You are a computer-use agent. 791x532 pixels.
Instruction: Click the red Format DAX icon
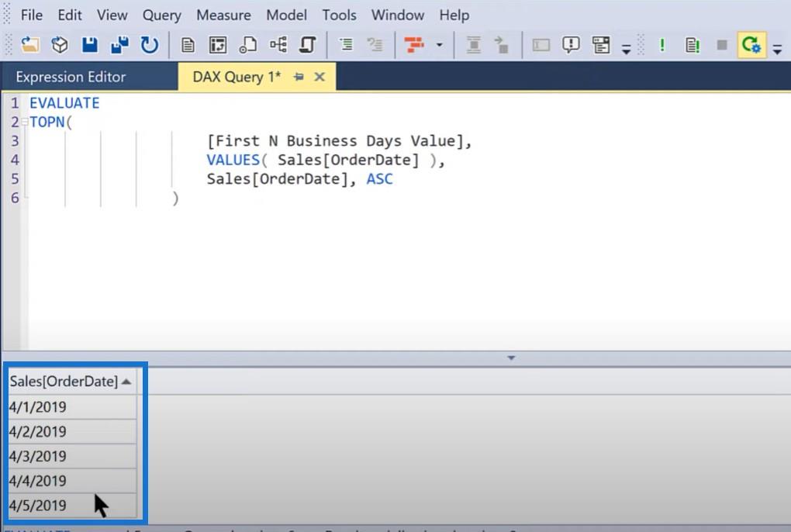[414, 45]
